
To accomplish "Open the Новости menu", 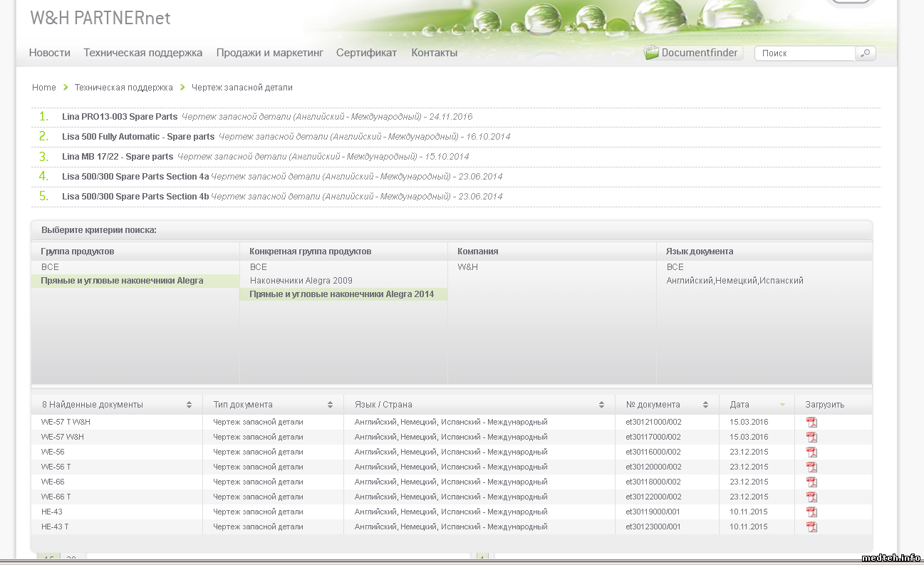I will pos(49,53).
